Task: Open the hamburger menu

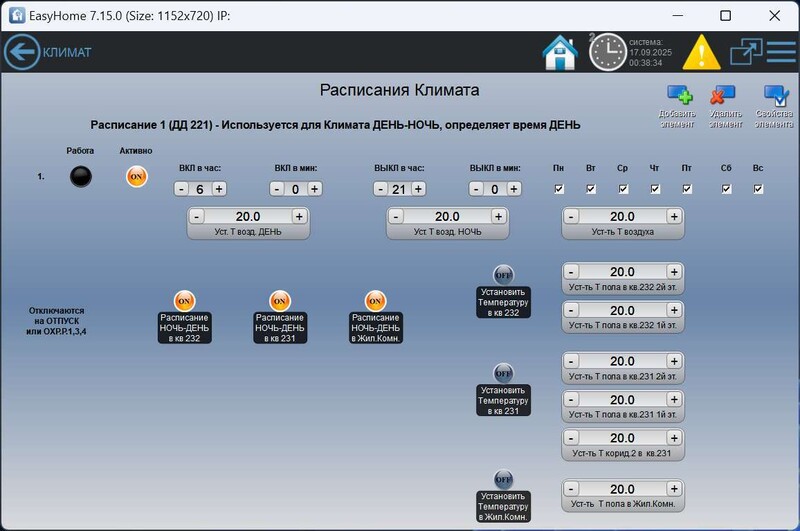Action: 781,52
